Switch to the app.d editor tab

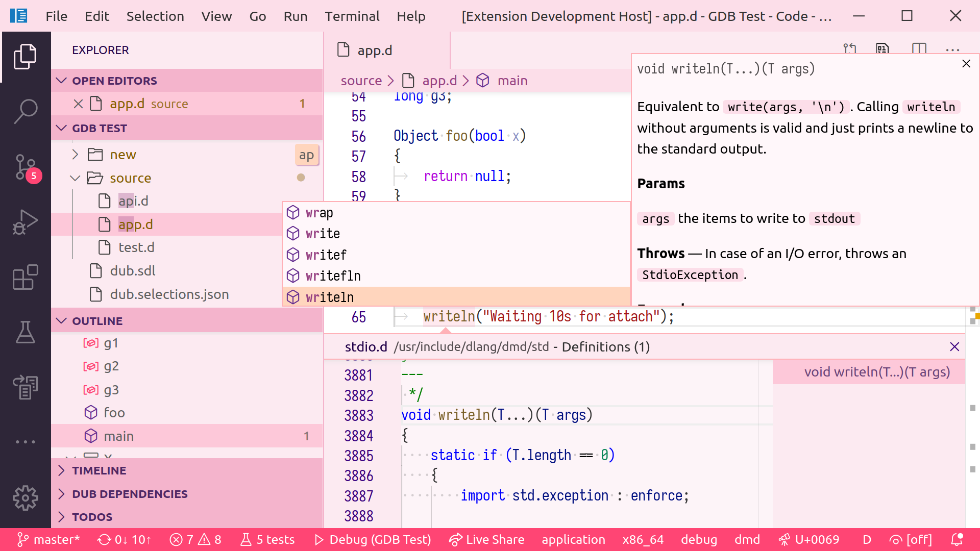[x=375, y=50]
